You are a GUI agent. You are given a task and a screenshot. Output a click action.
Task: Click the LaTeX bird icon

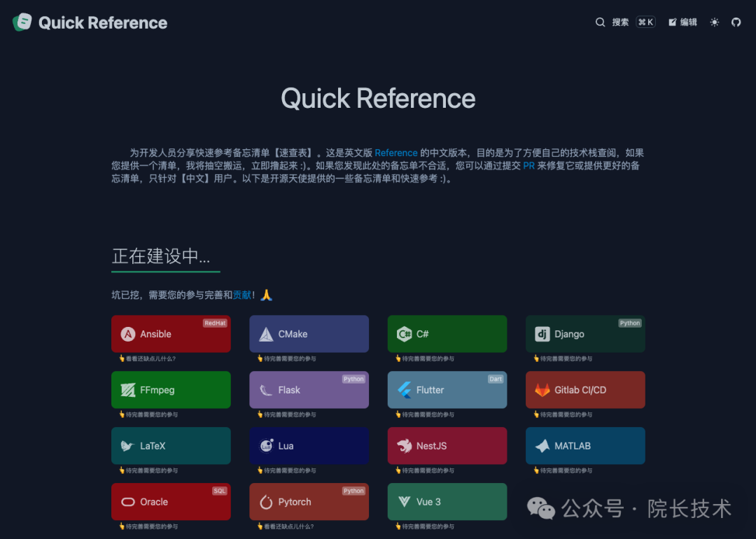127,446
